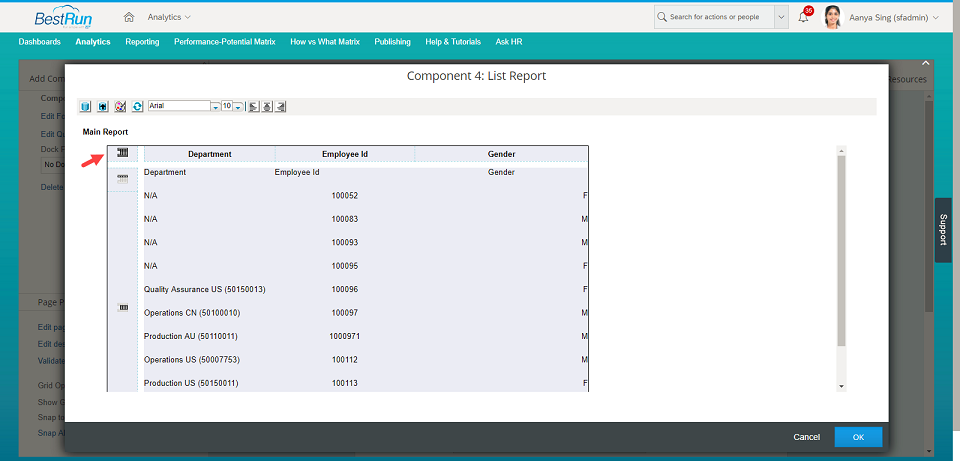Viewport: 960px width, 461px height.
Task: Open the Support side tab
Action: 943,230
